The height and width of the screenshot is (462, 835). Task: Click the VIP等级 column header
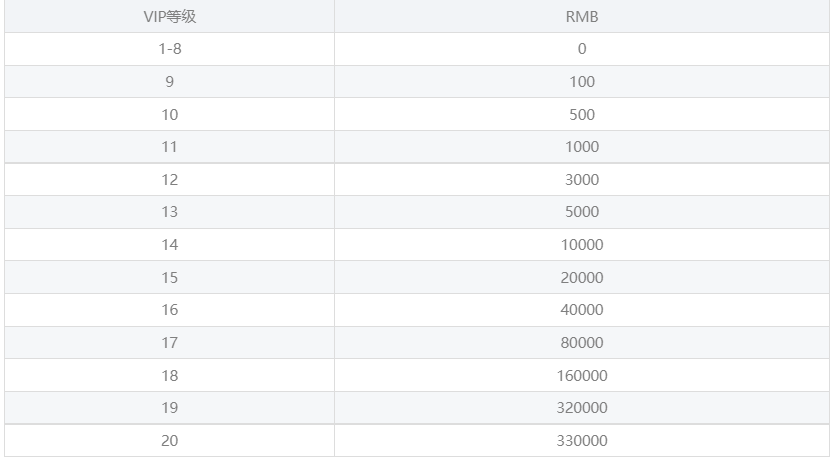(x=169, y=16)
